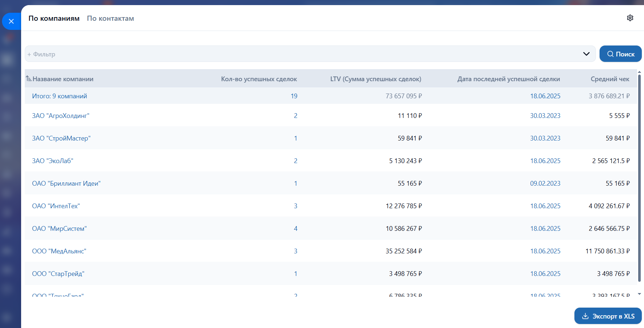Export the table with Экспорт в XLS
The width and height of the screenshot is (644, 328).
coord(608,316)
